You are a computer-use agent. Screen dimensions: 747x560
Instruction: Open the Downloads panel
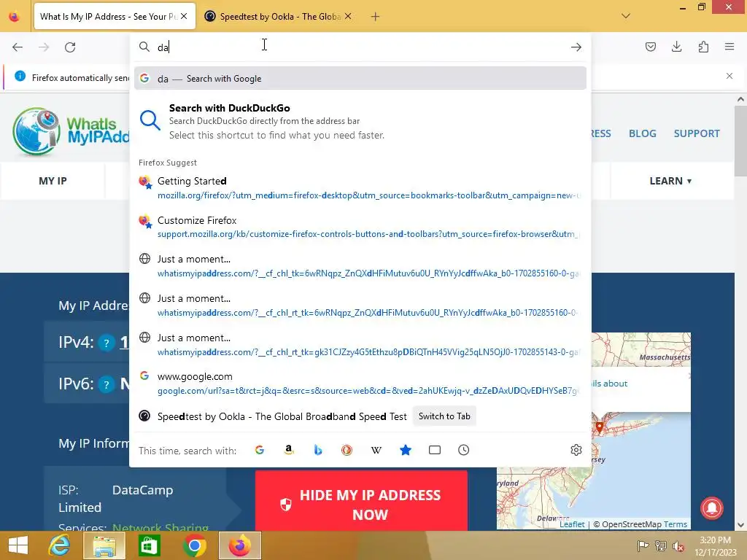coord(676,47)
